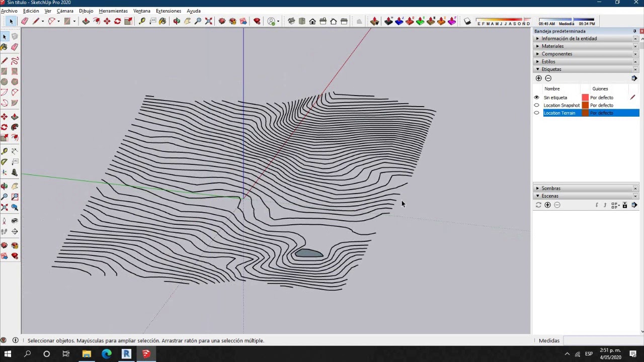Open the Extensiones menu

tap(169, 11)
